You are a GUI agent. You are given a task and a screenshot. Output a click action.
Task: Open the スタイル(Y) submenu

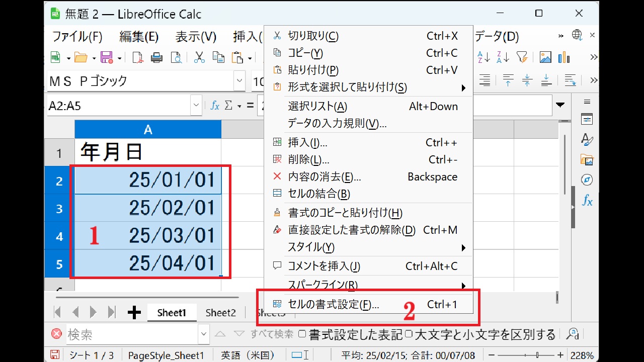pyautogui.click(x=368, y=247)
